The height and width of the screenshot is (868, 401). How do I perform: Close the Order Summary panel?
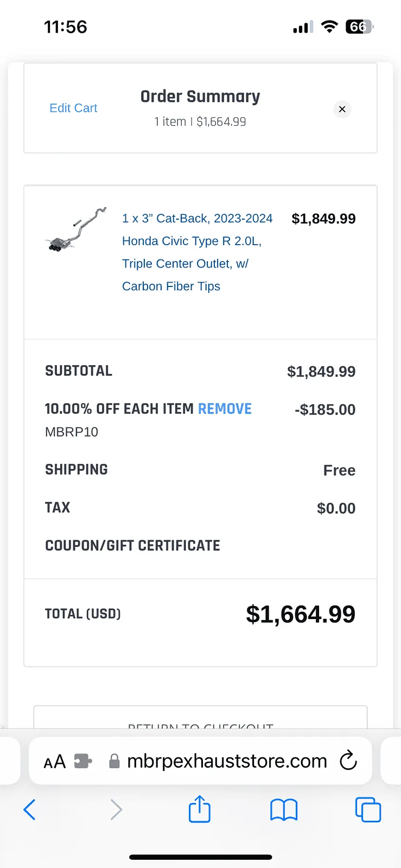[342, 109]
